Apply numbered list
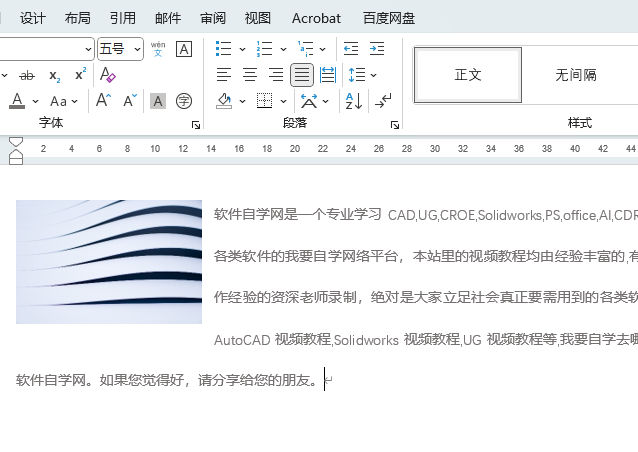This screenshot has height=452, width=638. [x=264, y=49]
